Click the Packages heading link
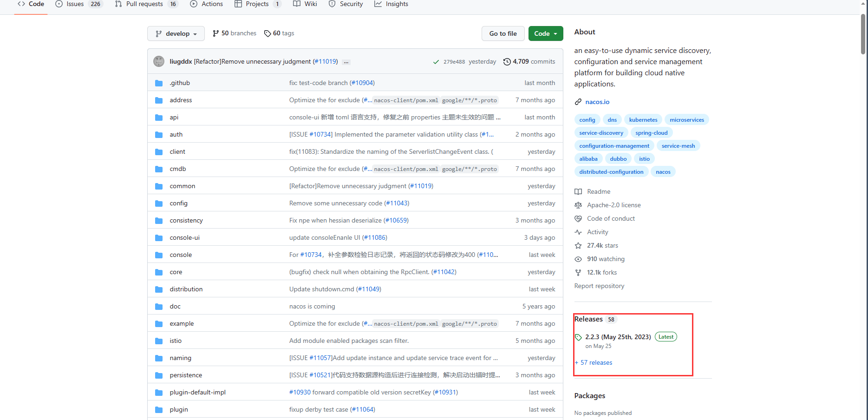Viewport: 868px width, 420px height. [590, 395]
